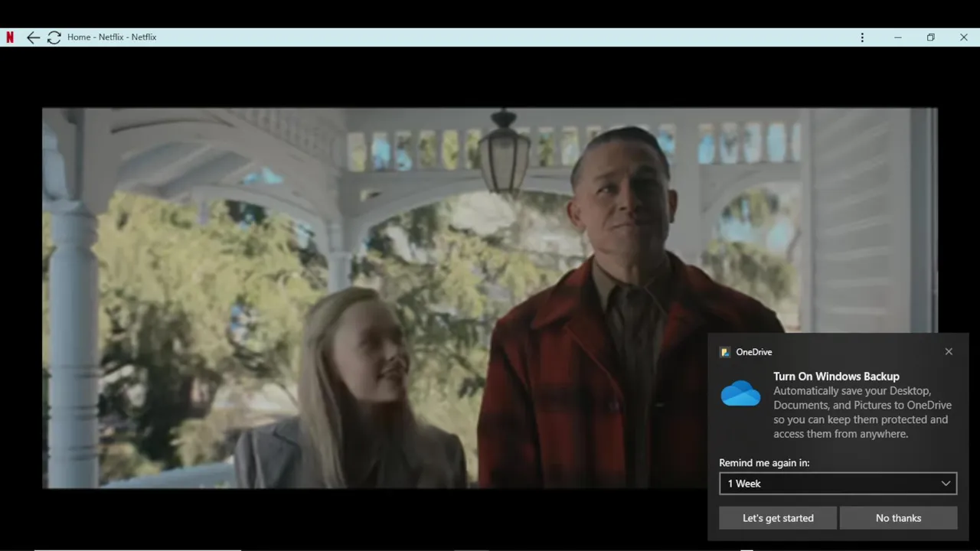This screenshot has height=551, width=980.
Task: Reload the Netflix page
Action: (x=54, y=37)
